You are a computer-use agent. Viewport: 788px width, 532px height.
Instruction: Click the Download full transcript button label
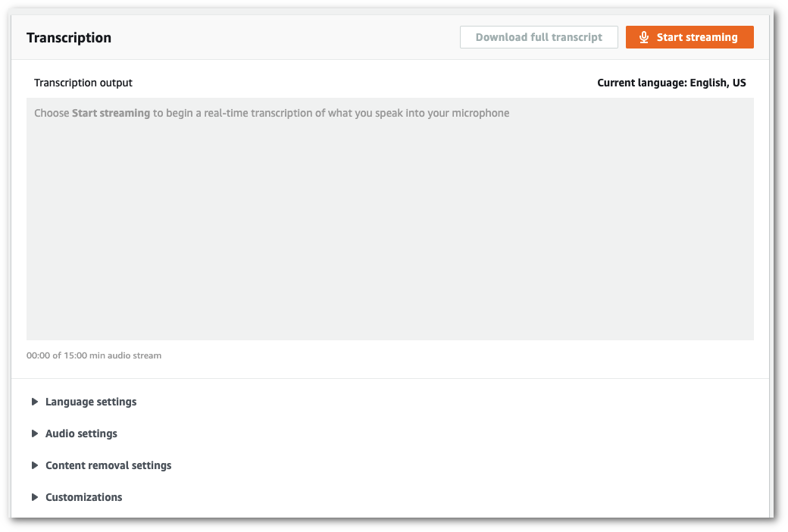(x=539, y=36)
